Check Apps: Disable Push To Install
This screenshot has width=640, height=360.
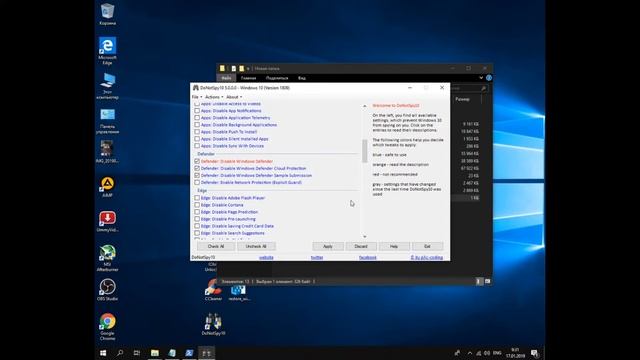click(x=197, y=132)
